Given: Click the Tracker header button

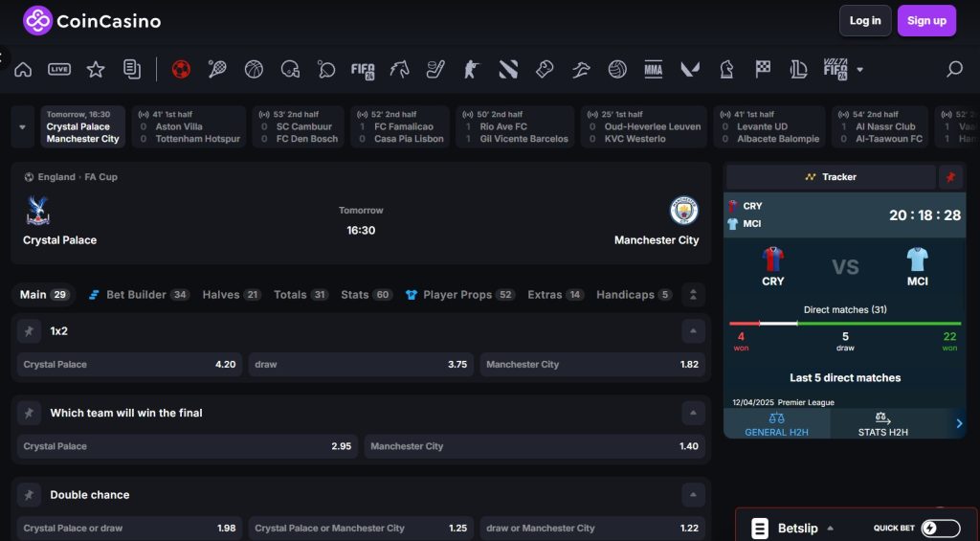Looking at the screenshot, I should pos(831,177).
